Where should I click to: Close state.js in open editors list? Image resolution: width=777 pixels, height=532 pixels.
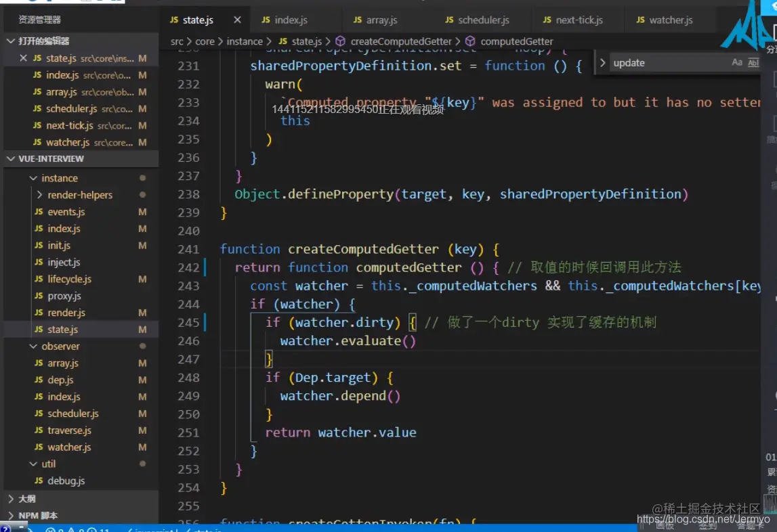[x=23, y=58]
